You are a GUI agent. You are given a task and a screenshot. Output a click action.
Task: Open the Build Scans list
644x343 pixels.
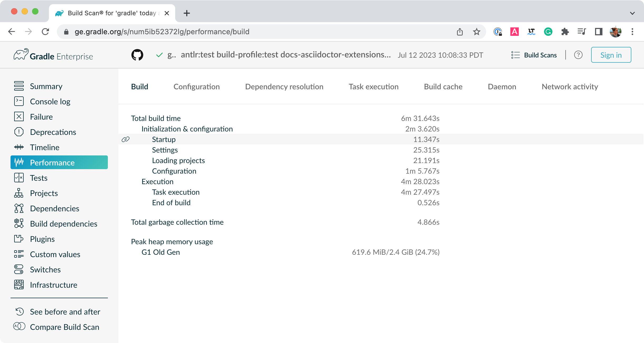tap(534, 55)
